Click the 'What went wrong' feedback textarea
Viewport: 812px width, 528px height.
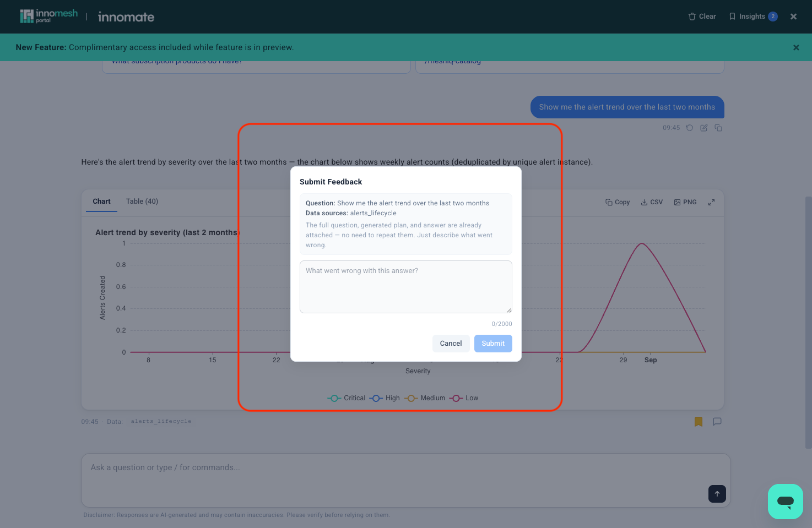point(406,287)
